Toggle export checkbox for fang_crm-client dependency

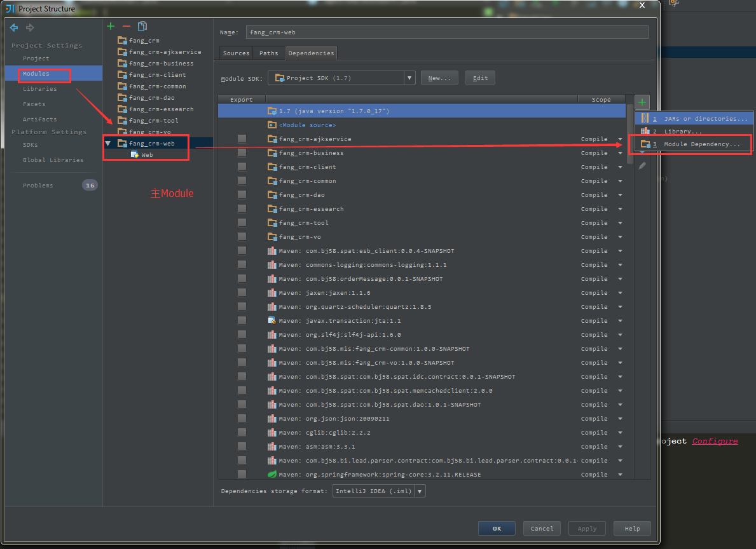point(242,166)
